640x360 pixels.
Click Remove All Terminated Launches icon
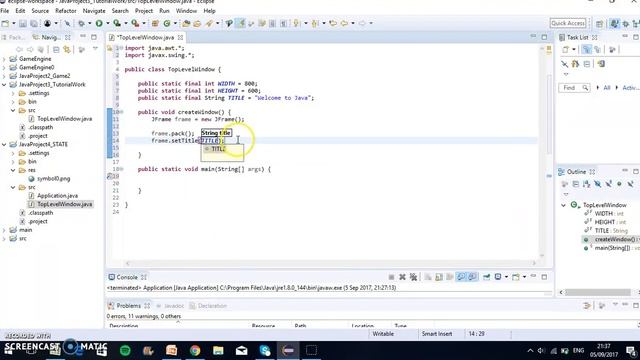413,277
